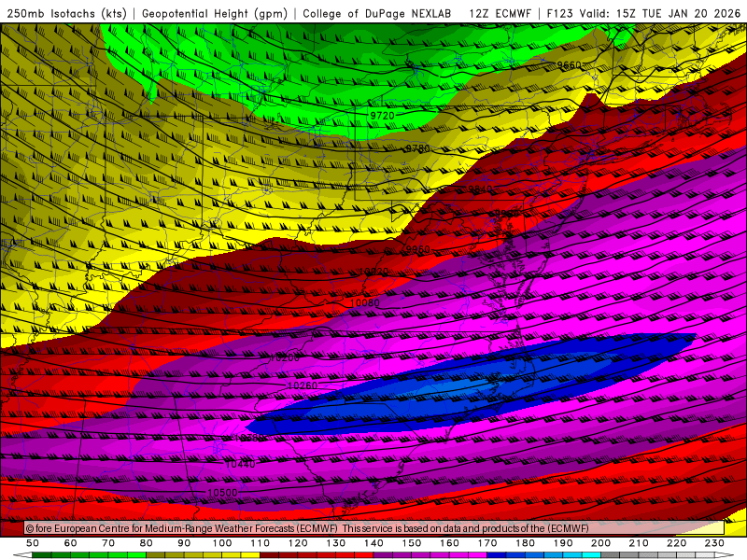Screen dimensions: 747x560
Task: Click the right arrow end of the color bar
Action: 725,555
